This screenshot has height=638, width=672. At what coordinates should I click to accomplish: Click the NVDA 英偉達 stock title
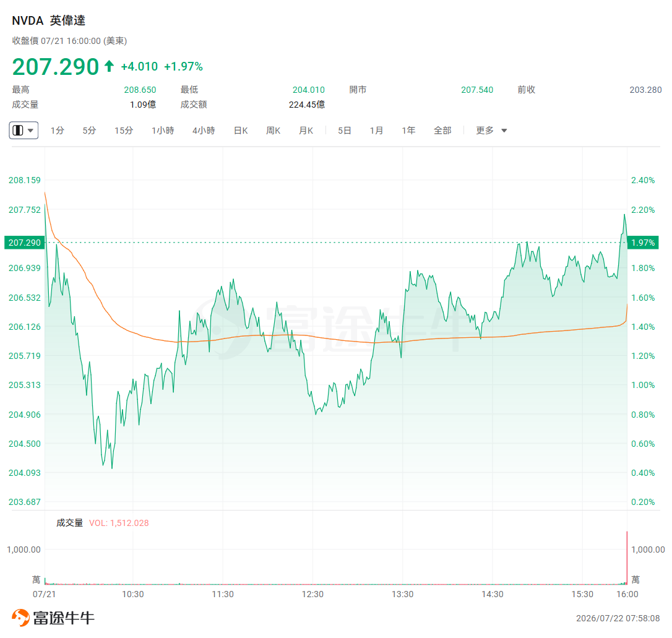pos(48,20)
